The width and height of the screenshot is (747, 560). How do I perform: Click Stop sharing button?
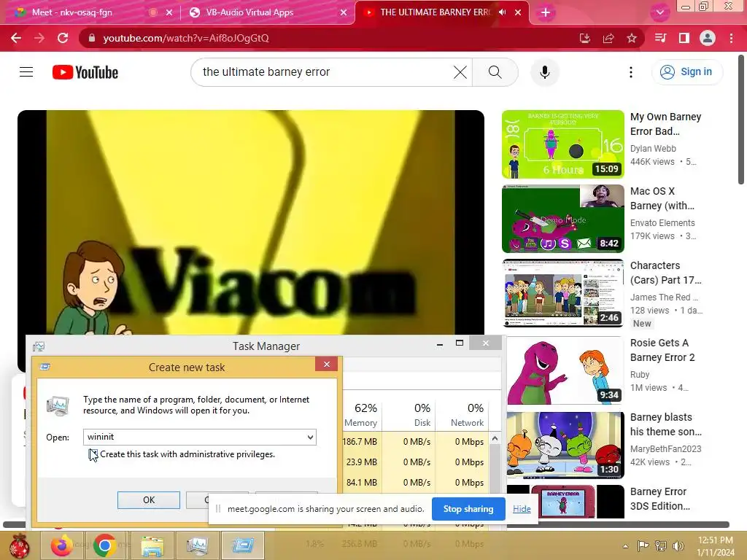point(468,508)
